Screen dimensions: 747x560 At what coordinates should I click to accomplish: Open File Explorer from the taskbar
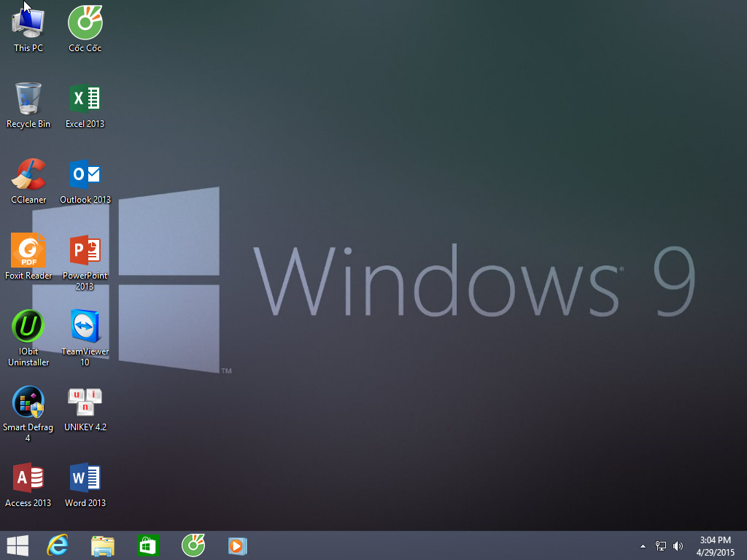point(103,545)
